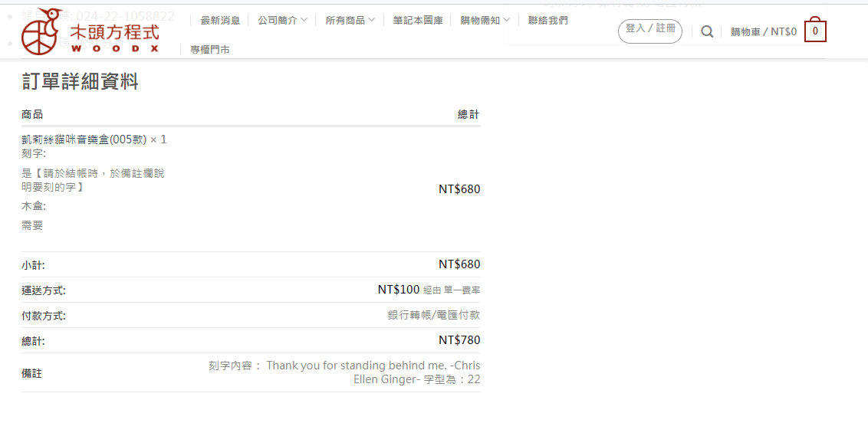Open the 筆記本圖庫 menu item

pyautogui.click(x=418, y=21)
